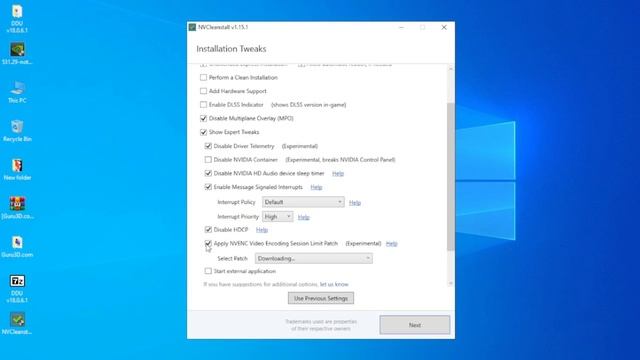Open the Guru3D.com desktop file icon
The width and height of the screenshot is (640, 360).
click(x=17, y=247)
